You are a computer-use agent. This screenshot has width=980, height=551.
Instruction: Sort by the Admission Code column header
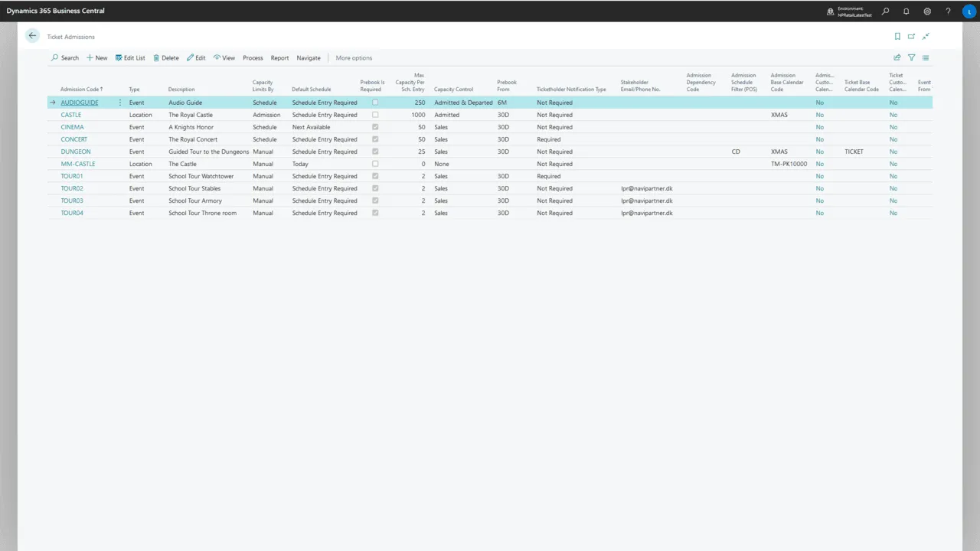(81, 90)
